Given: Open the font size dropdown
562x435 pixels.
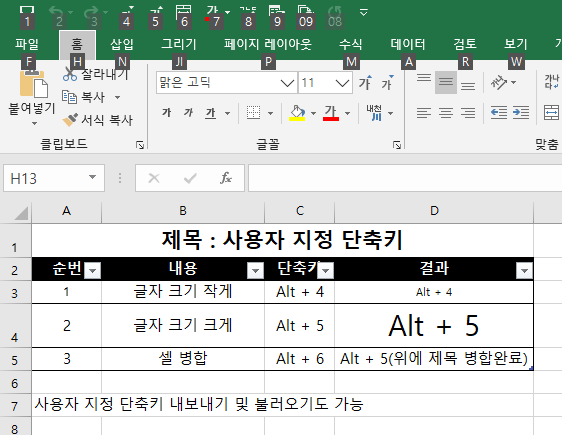Looking at the screenshot, I should point(342,83).
